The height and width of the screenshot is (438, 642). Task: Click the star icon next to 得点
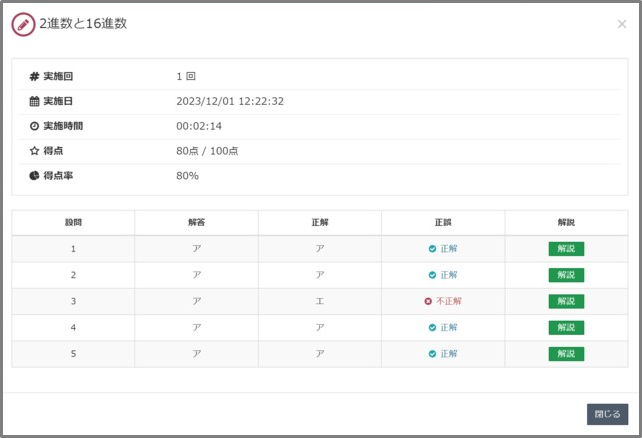[34, 151]
